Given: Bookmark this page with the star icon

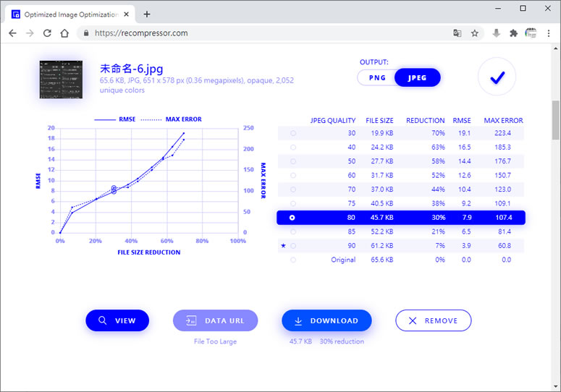Looking at the screenshot, I should pos(475,33).
